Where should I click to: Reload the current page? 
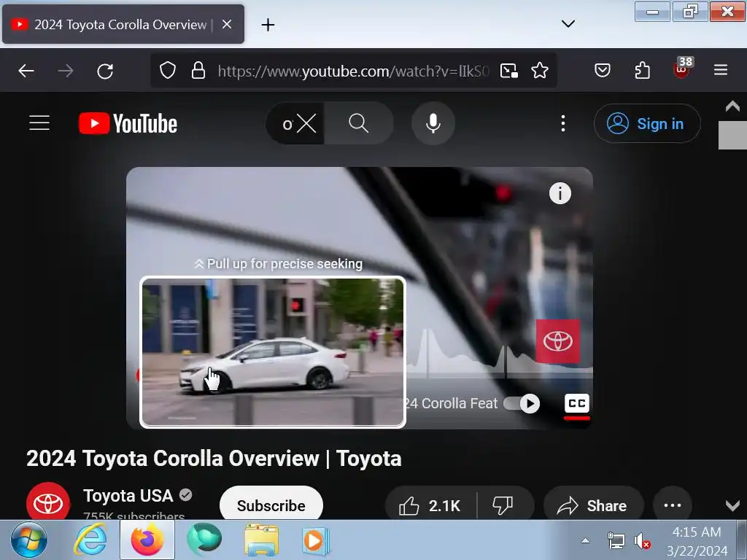(x=105, y=71)
